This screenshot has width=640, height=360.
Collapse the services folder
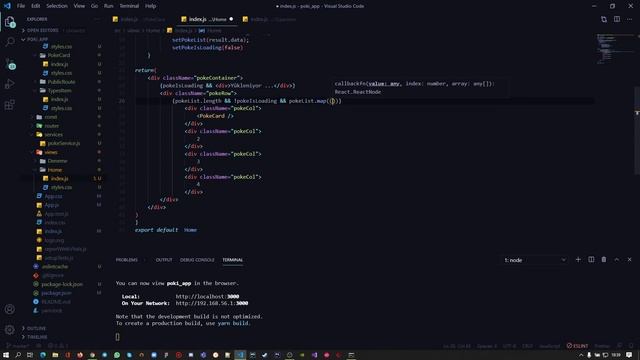pos(53,134)
